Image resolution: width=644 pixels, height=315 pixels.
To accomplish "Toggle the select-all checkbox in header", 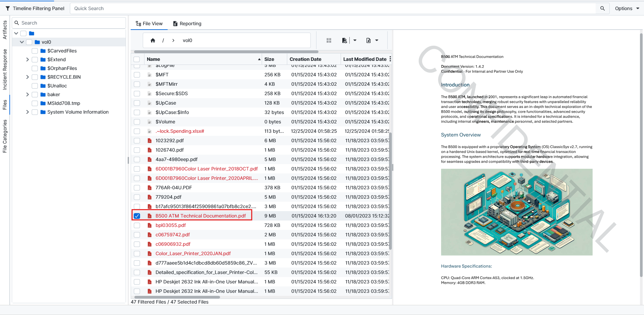I will coord(137,59).
